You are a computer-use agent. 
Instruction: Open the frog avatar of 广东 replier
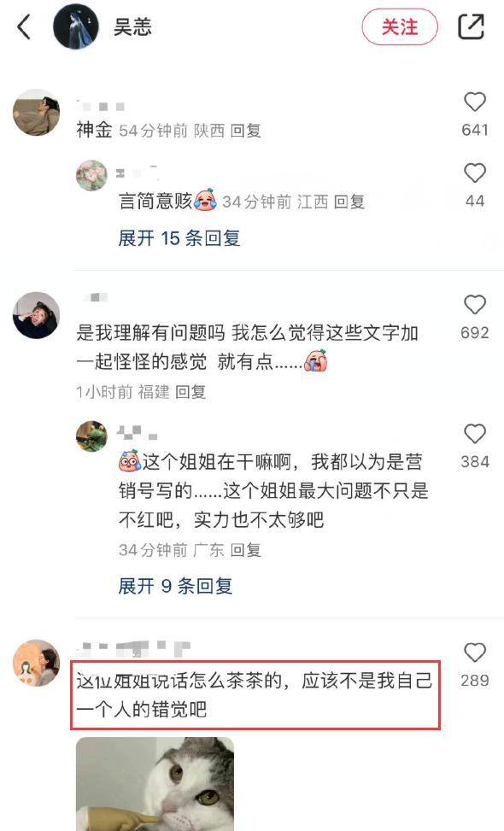[x=91, y=436]
